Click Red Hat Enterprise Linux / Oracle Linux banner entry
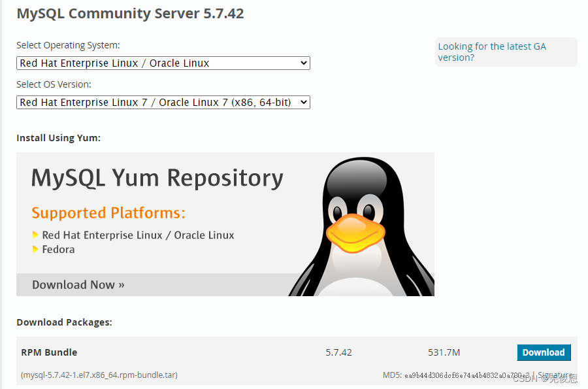This screenshot has height=389, width=588. click(x=138, y=235)
